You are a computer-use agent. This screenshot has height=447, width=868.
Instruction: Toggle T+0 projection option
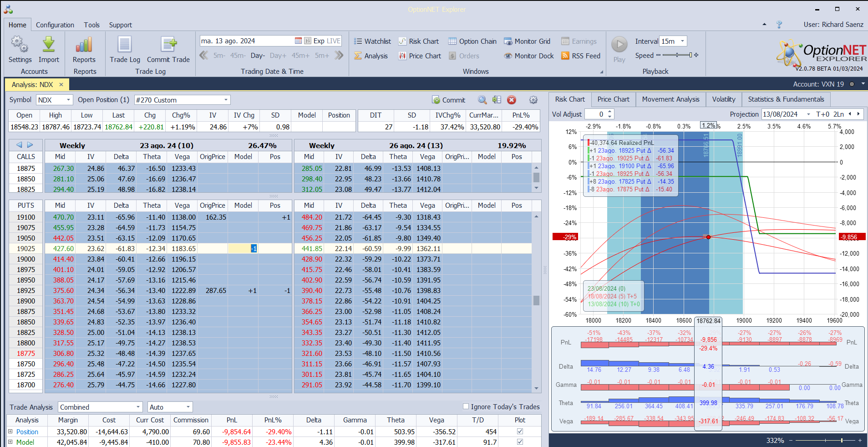coord(822,114)
